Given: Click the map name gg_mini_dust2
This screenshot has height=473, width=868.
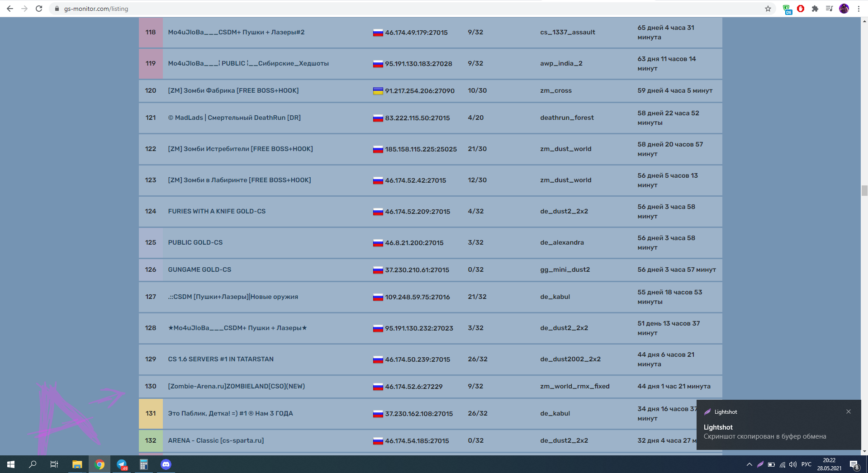Looking at the screenshot, I should [x=565, y=270].
